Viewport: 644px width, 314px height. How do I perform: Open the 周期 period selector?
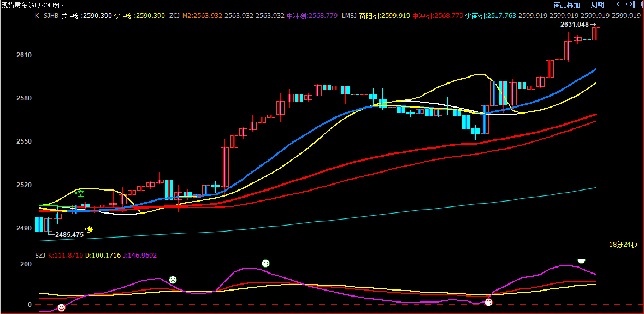coord(597,5)
